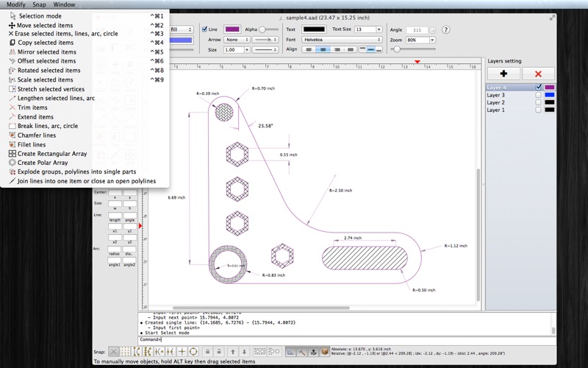Viewport: 588px width, 368px height.
Task: Toggle the Line checkbox
Action: pos(204,29)
